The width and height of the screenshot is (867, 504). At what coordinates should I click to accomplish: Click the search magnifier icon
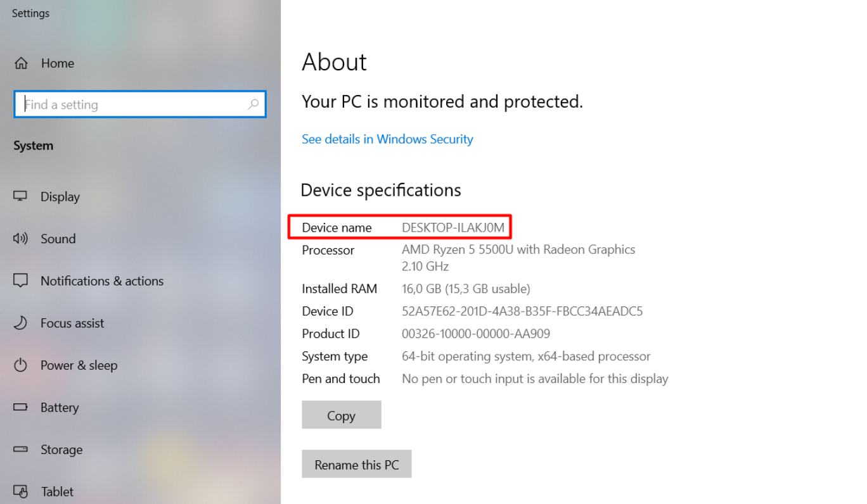tap(253, 104)
